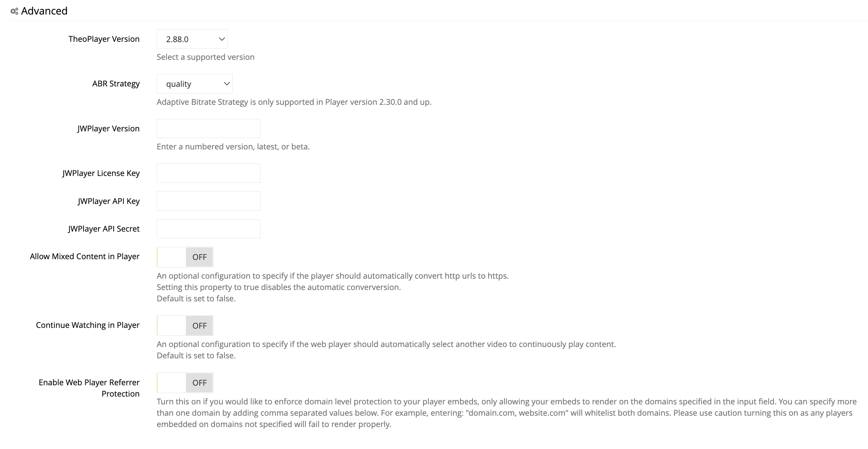The image size is (868, 449).
Task: Click the Advanced section gears icon
Action: click(14, 11)
